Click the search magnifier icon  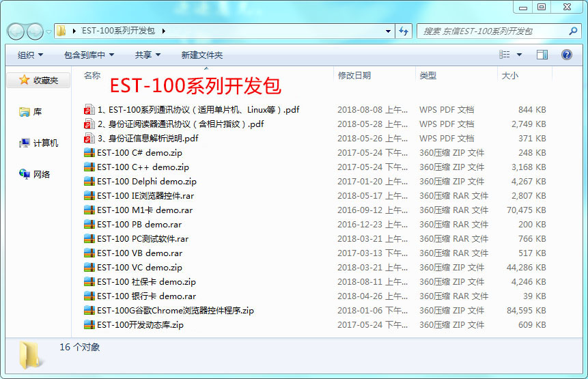(573, 31)
